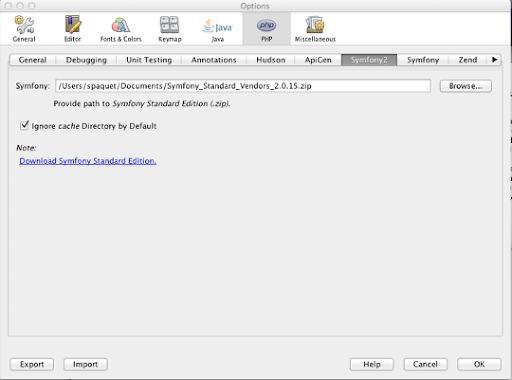The width and height of the screenshot is (512, 380).
Task: Switch to the General sub-tab
Action: pos(33,60)
